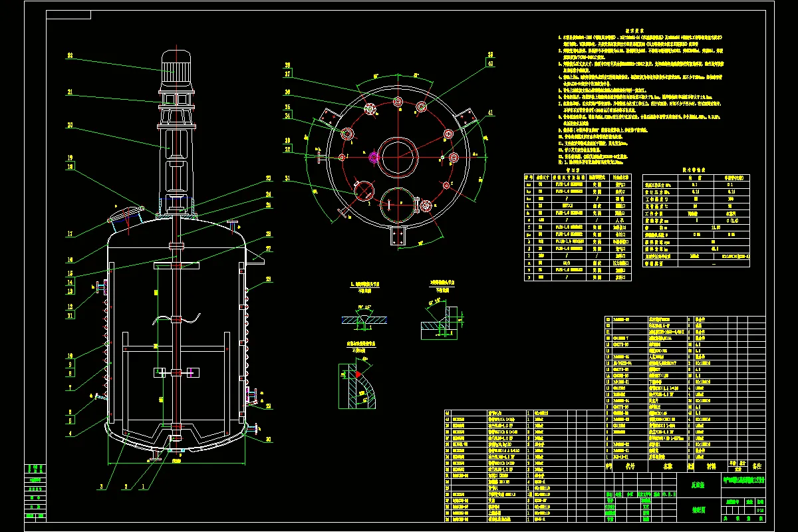Click the 备注 column header in the parts list
This screenshot has width=798, height=532.
[757, 467]
